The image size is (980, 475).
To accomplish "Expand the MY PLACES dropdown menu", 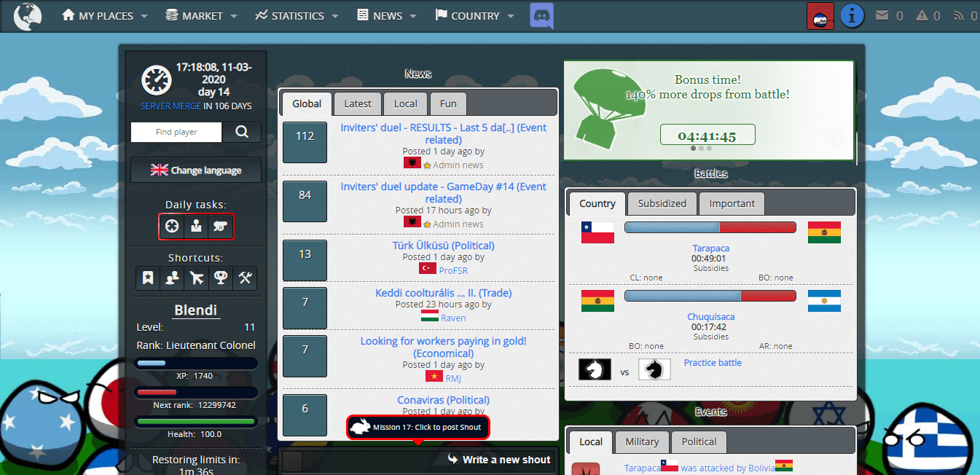I will pos(105,15).
